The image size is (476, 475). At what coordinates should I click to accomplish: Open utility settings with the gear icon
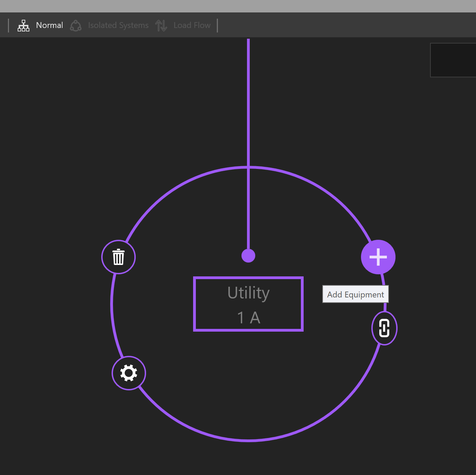pos(129,373)
